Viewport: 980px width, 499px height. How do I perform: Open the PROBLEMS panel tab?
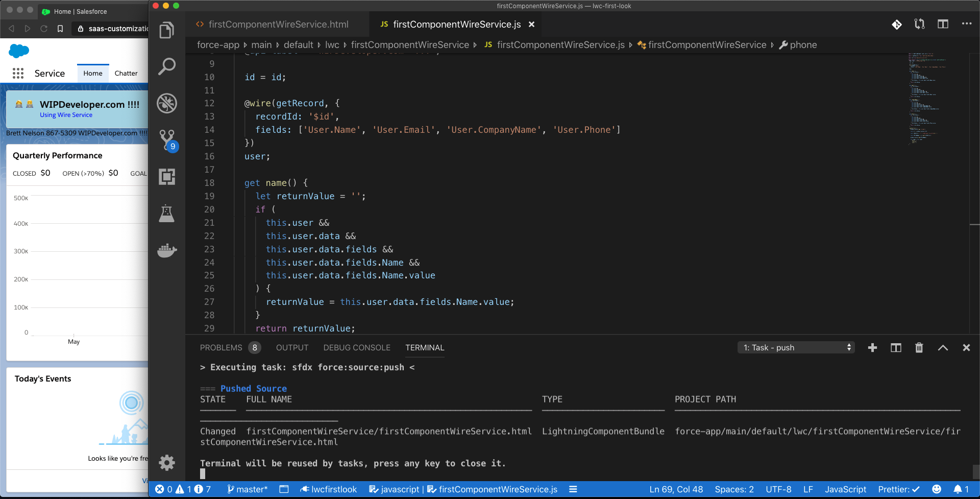230,348
